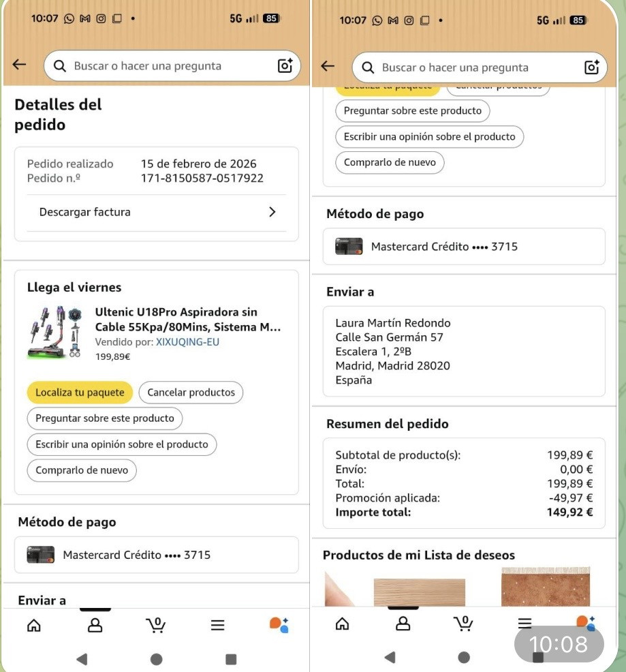This screenshot has height=672, width=626.
Task: Select the date 15 de febrero de 2026
Action: 198,164
